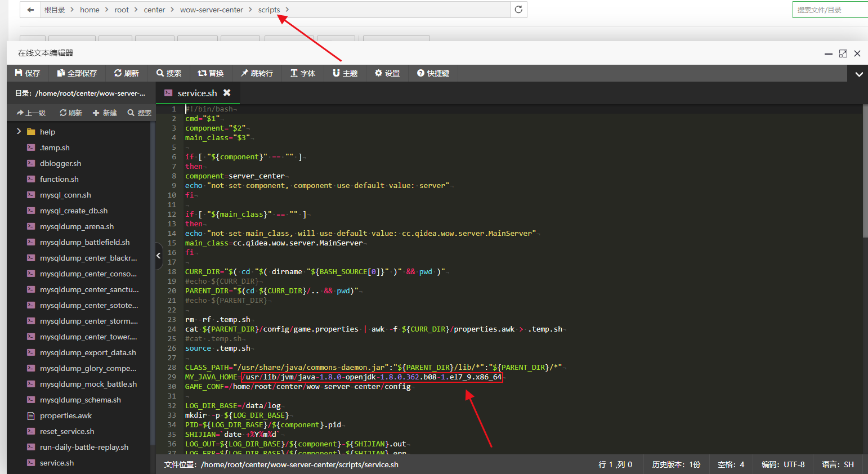Open Theme (主题) options

(x=345, y=73)
